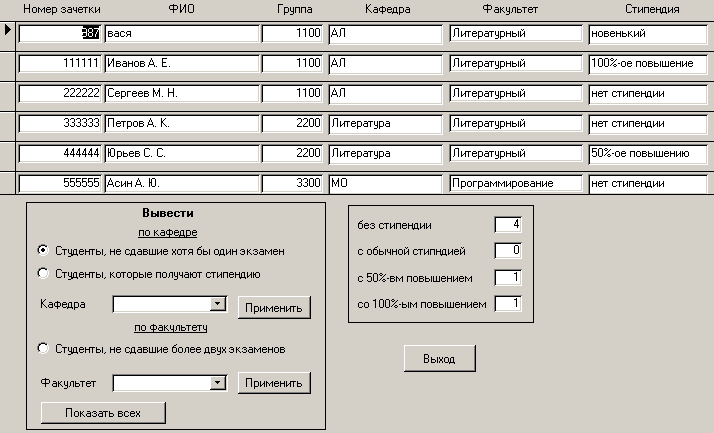Click the 'ФИО' column header
The image size is (714, 433).
click(x=181, y=9)
